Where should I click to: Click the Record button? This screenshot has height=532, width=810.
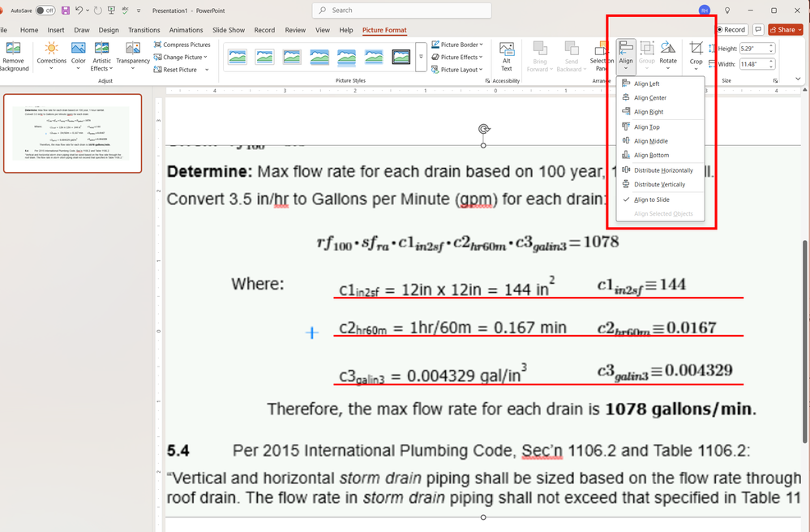[731, 29]
